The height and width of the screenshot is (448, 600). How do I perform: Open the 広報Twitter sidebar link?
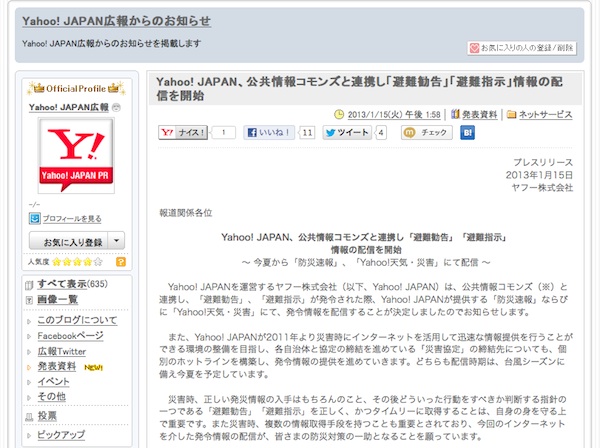click(62, 351)
